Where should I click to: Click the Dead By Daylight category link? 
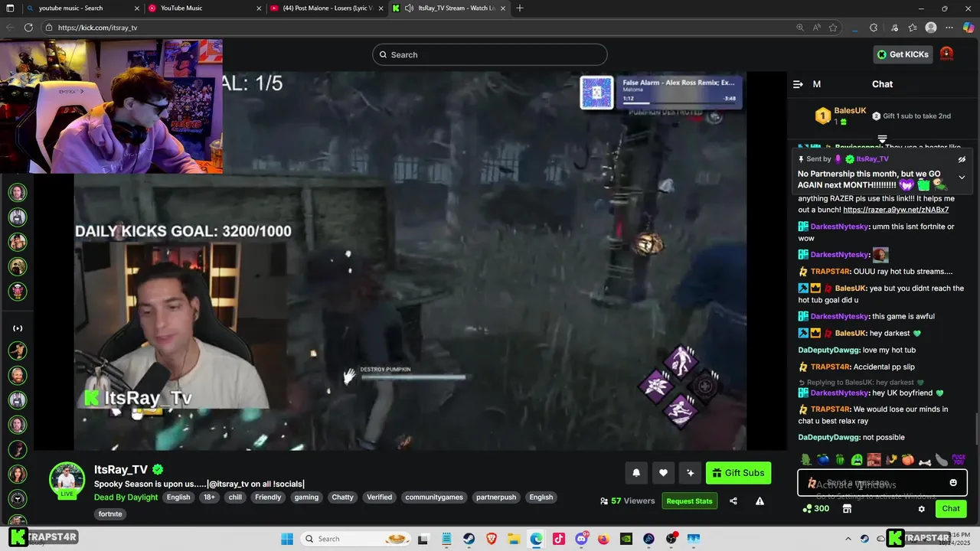tap(126, 497)
